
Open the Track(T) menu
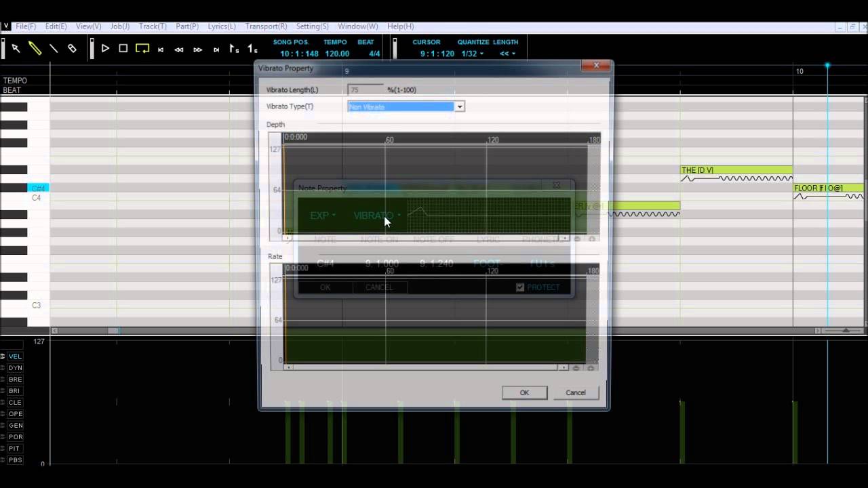click(153, 26)
